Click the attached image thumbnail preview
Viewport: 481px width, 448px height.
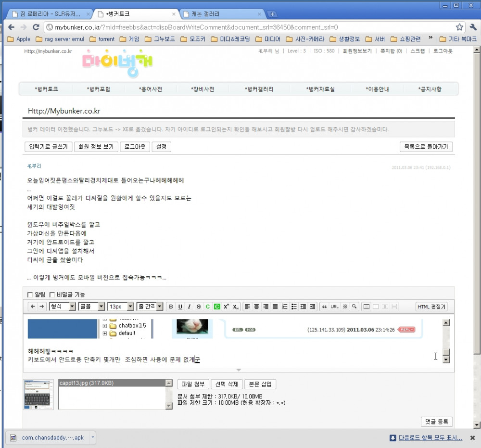tap(38, 395)
